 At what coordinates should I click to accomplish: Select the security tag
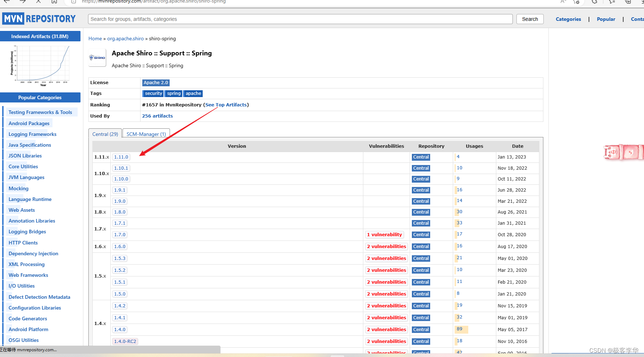point(153,93)
